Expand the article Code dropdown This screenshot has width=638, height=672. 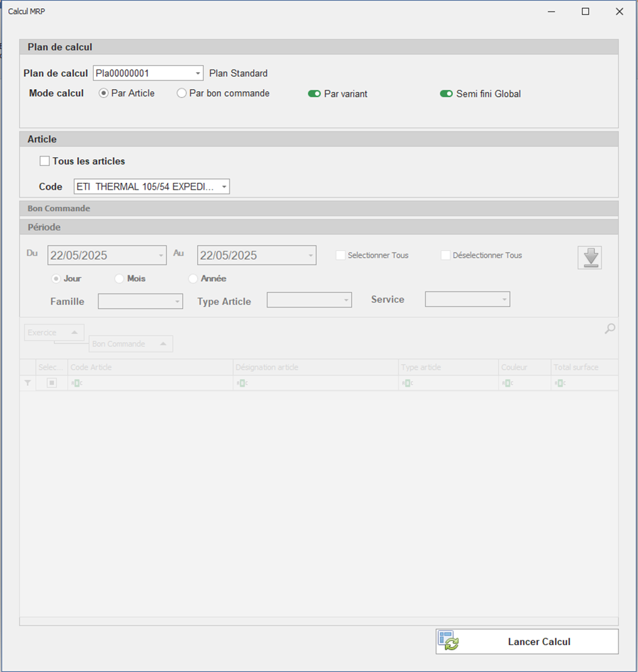(224, 187)
